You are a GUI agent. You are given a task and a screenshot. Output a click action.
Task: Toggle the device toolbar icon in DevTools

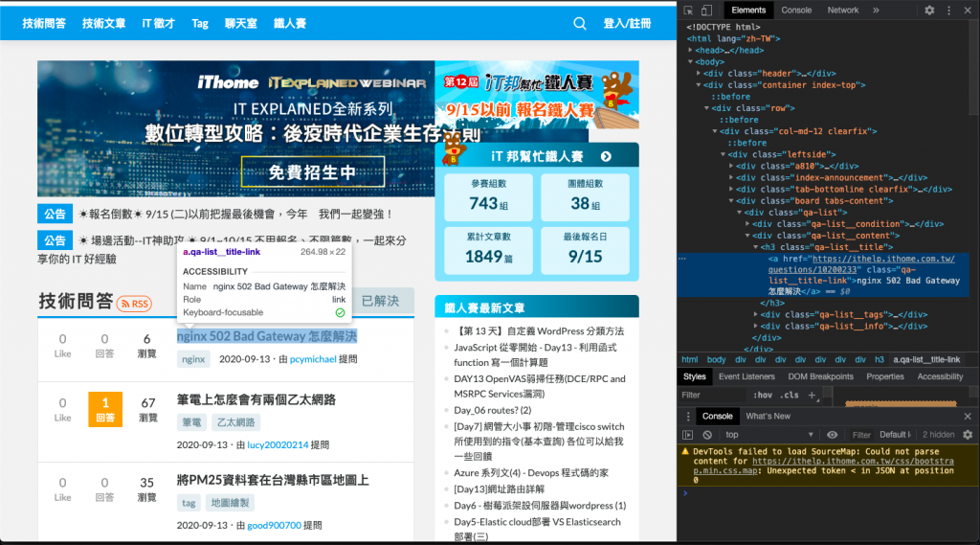706,10
